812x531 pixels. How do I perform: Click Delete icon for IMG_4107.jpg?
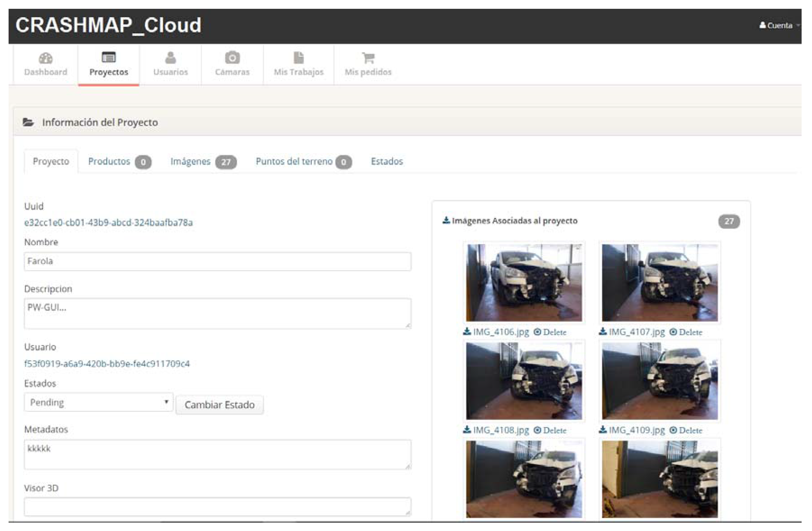click(673, 332)
